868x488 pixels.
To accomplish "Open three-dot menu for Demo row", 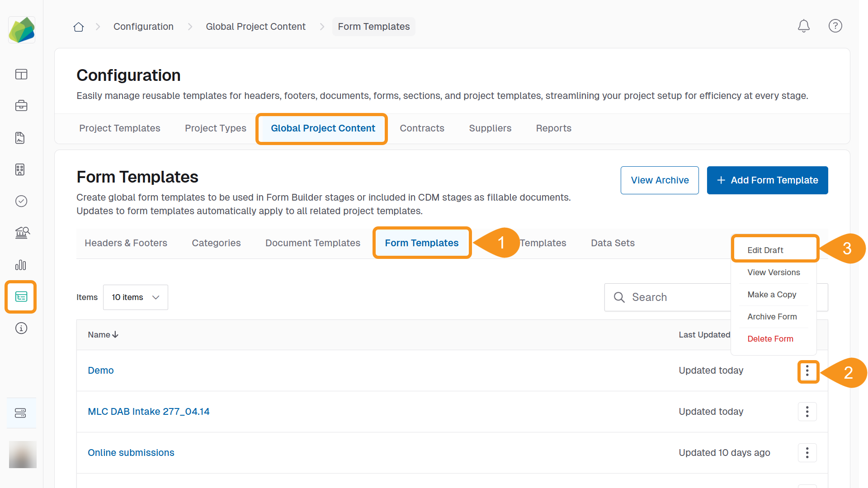I will pos(807,371).
